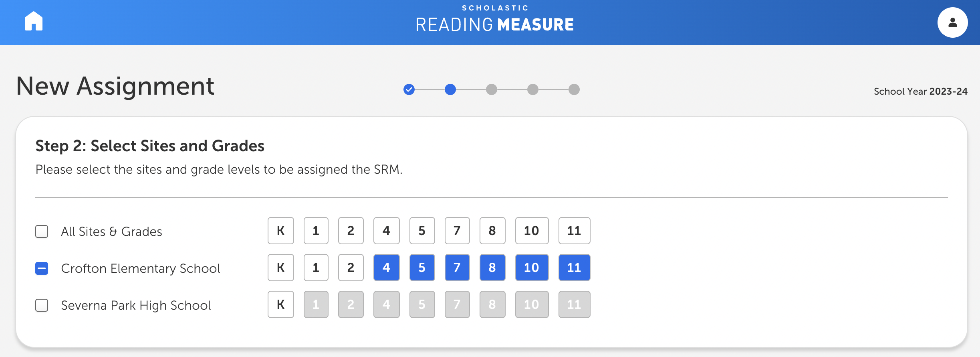
Task: Deselect grade 8 for Crofton Elementary
Action: pos(492,268)
